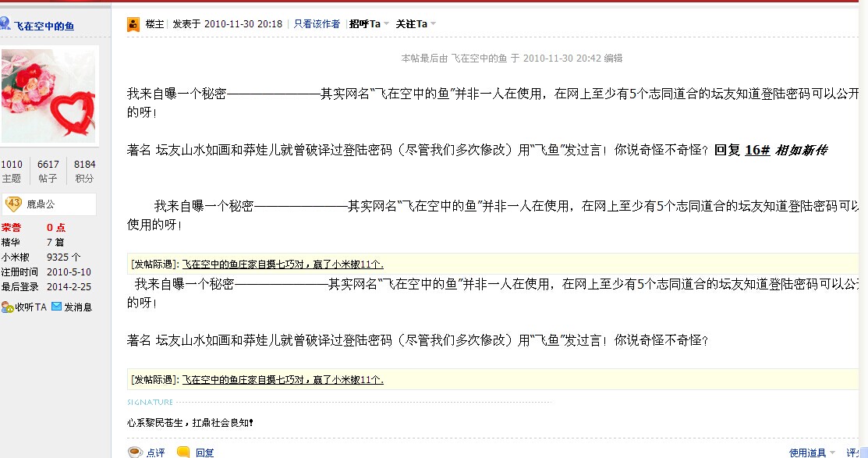Click the level 43 shield badge

[x=13, y=204]
